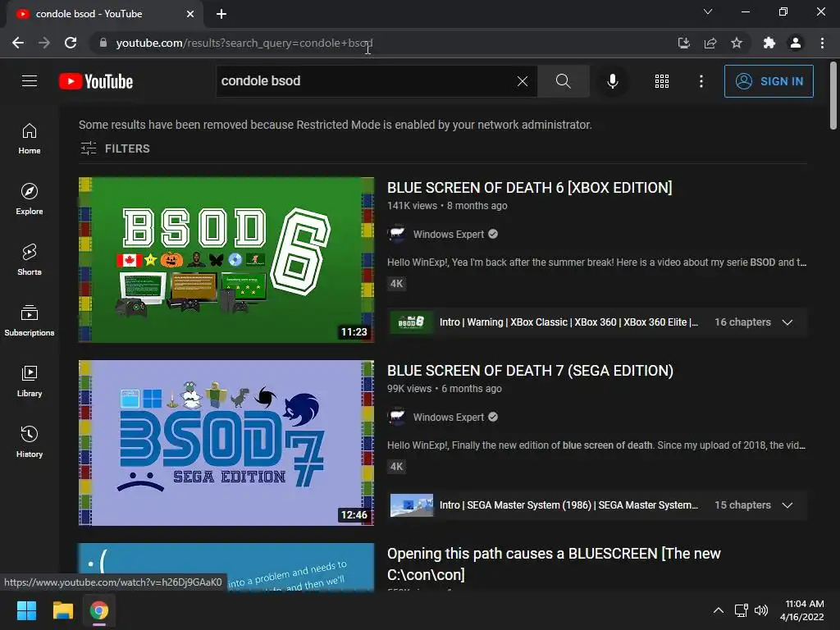Click the install app icon in address bar

point(683,43)
